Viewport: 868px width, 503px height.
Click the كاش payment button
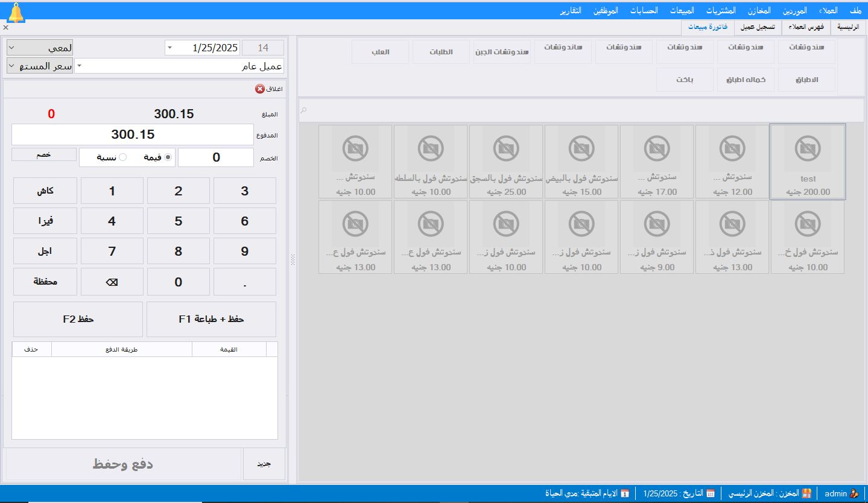pyautogui.click(x=45, y=191)
